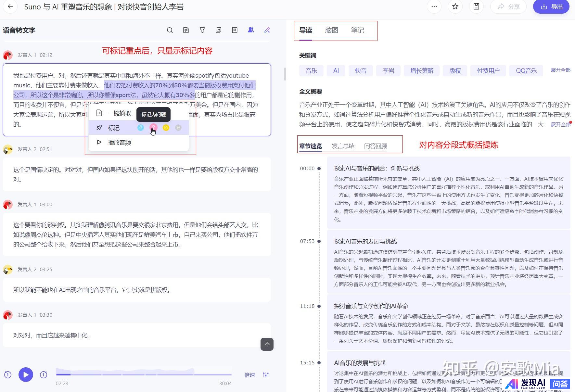Viewport: 575px width, 392px height.
Task: Star this recording as favorite
Action: (x=455, y=6)
